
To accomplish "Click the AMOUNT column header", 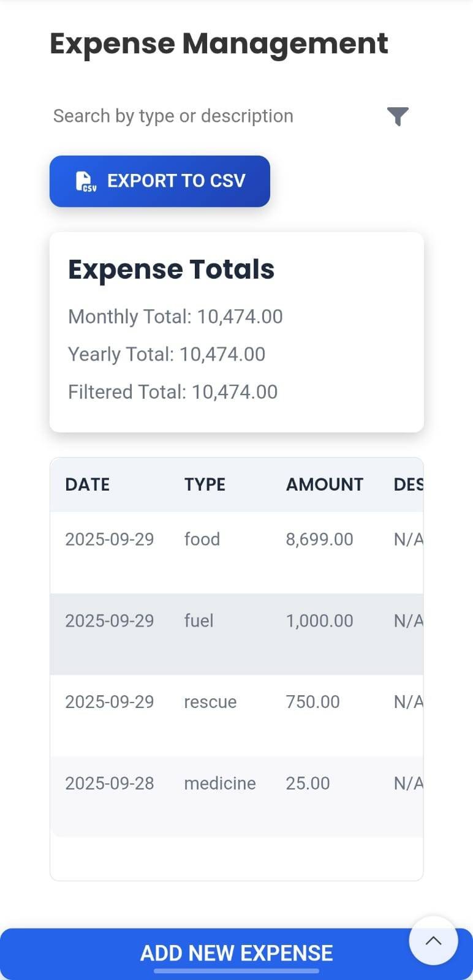I will coord(324,484).
